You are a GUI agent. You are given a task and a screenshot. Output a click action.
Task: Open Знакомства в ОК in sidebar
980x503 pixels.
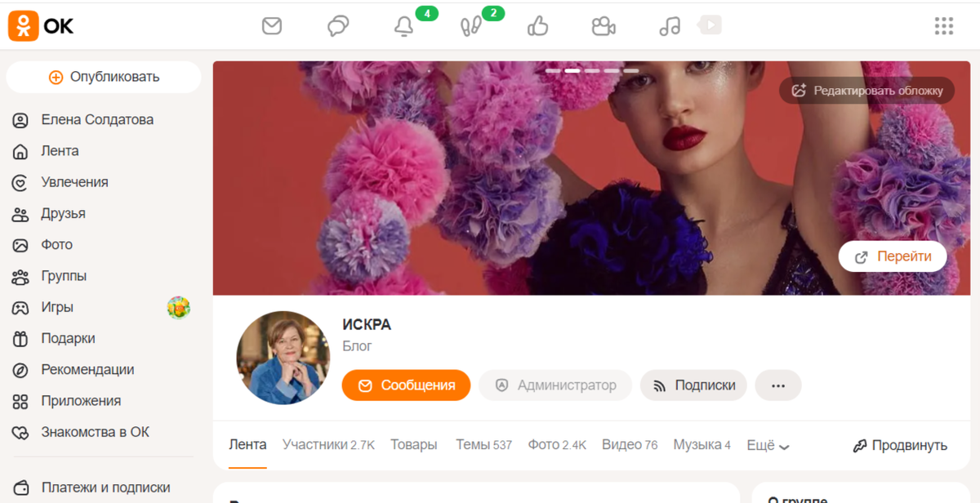tap(95, 432)
